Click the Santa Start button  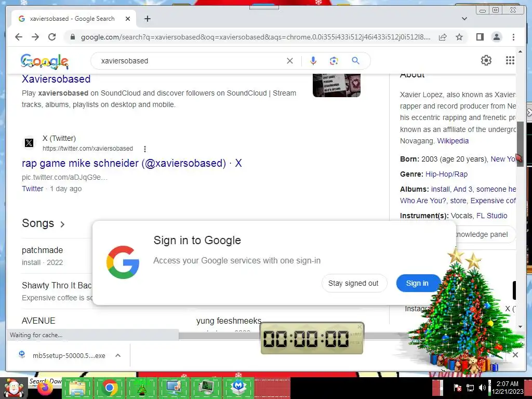tap(14, 388)
